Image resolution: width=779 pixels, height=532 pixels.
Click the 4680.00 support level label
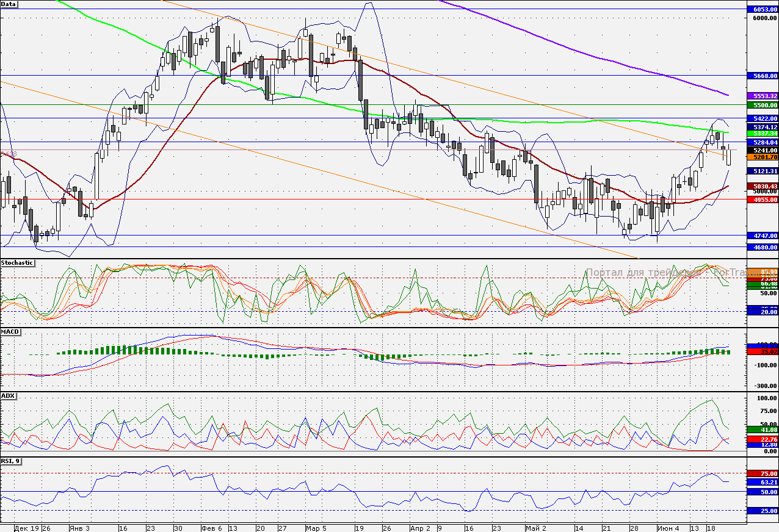tap(763, 247)
